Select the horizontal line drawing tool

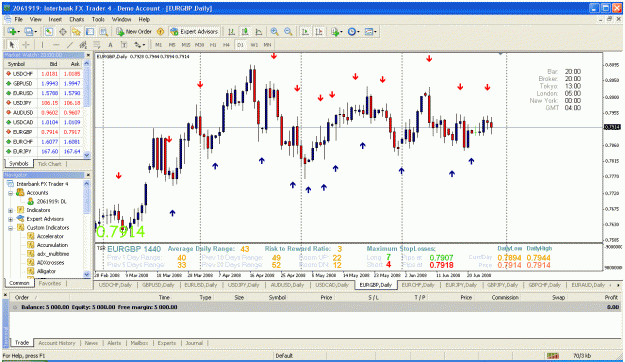click(x=56, y=45)
